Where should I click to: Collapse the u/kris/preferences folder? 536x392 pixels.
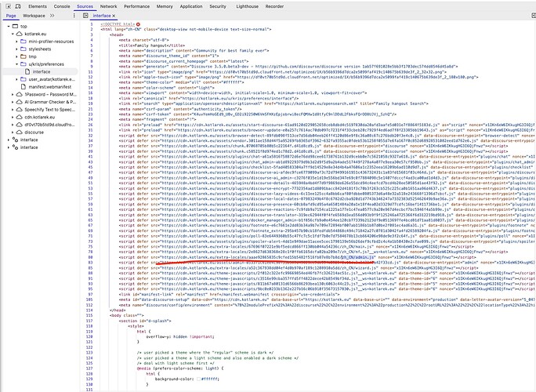tap(16, 64)
